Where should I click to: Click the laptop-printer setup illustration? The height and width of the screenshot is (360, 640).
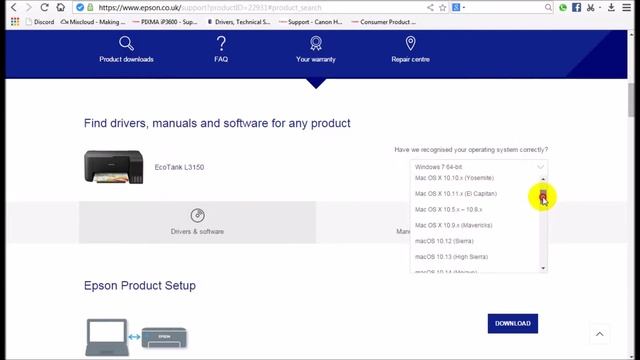coord(136,337)
